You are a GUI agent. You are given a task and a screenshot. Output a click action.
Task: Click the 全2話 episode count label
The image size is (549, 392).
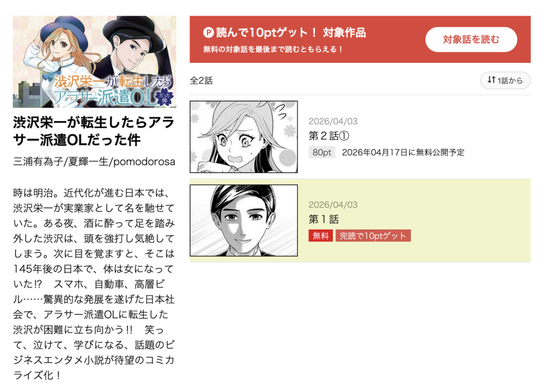(x=202, y=80)
